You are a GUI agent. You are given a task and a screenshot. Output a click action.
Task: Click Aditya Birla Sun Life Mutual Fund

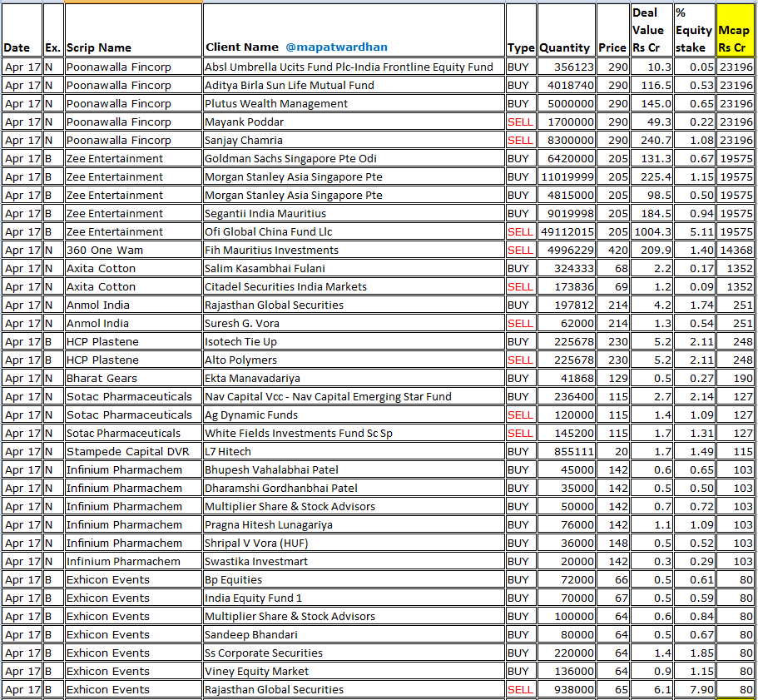click(354, 85)
